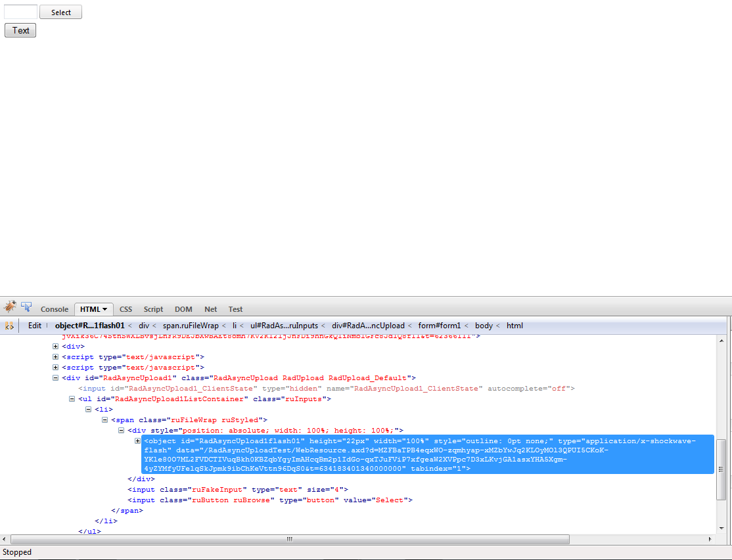Click the Edit button in Firebug

pyautogui.click(x=35, y=326)
